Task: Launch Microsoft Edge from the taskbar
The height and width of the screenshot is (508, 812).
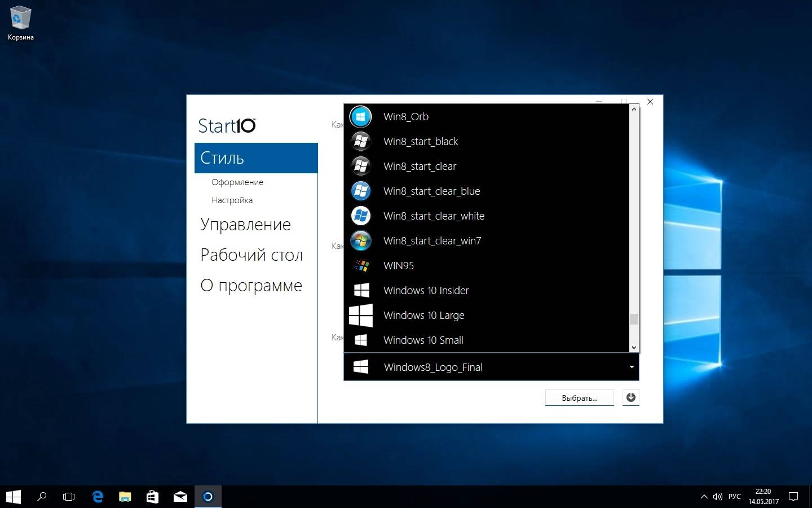Action: click(98, 497)
